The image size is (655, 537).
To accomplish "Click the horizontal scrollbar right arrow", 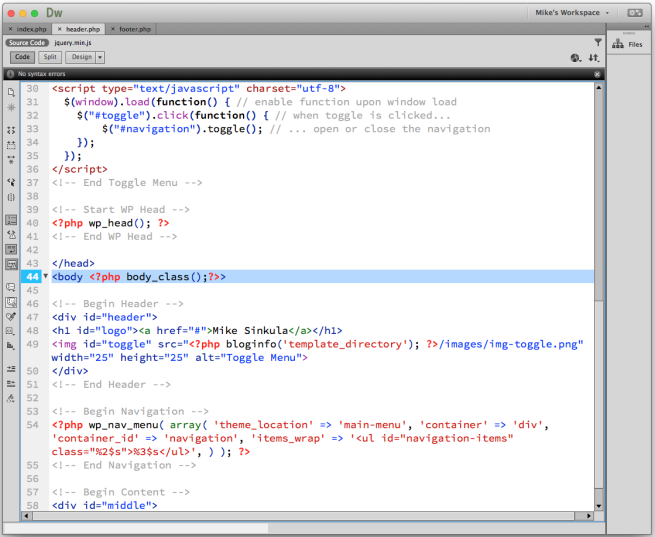I will pos(589,516).
